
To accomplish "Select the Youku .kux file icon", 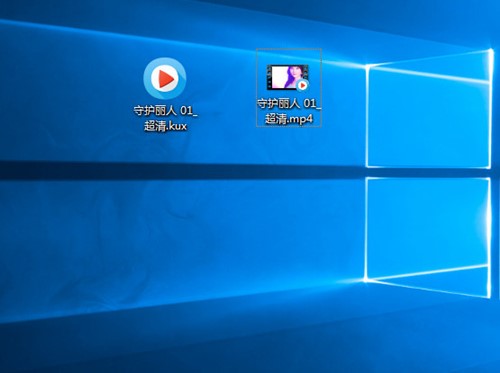I will coord(165,79).
